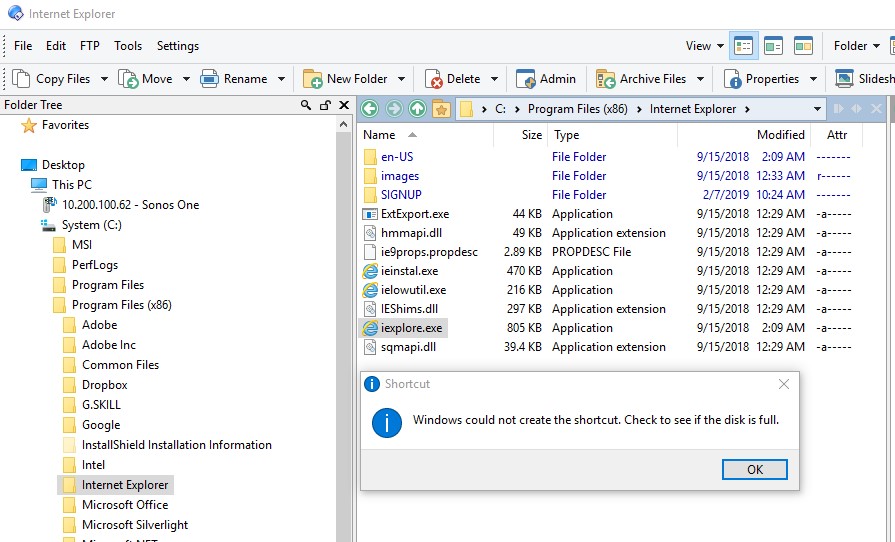Sort by the Modified column header
The image size is (895, 542).
pos(780,135)
